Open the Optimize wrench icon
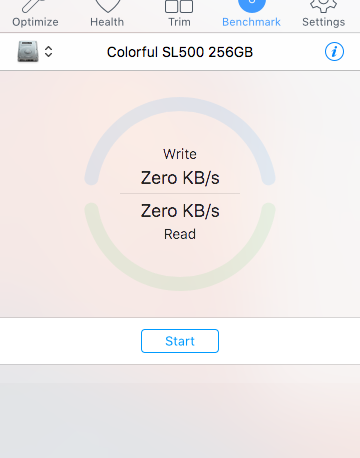Viewport: 360px width, 458px height. pos(33,6)
